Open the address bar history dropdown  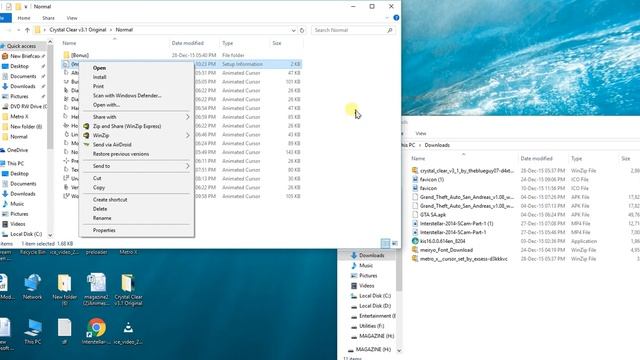pos(293,30)
